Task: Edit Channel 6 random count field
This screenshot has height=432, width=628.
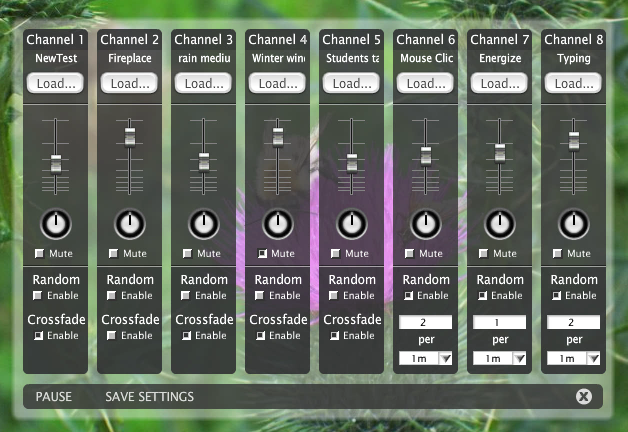Action: [425, 322]
